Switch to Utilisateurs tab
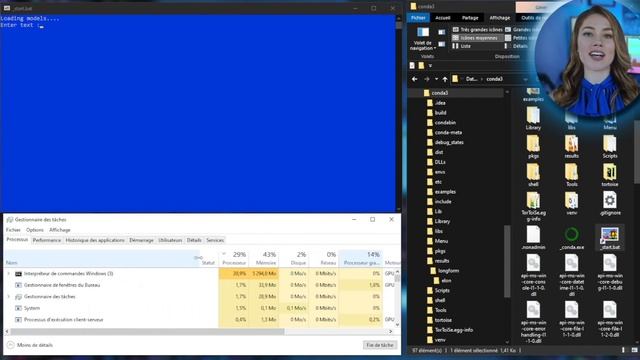The width and height of the screenshot is (640, 360). 170,240
